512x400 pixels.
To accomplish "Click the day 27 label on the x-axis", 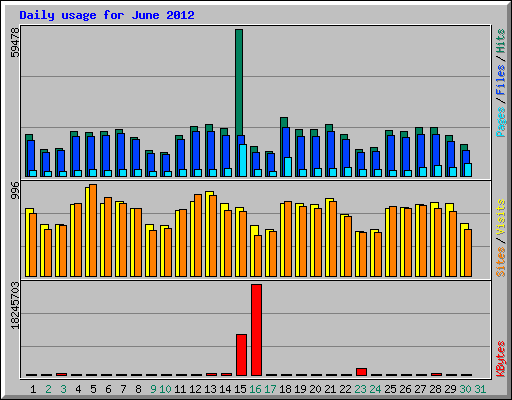I will coord(420,389).
